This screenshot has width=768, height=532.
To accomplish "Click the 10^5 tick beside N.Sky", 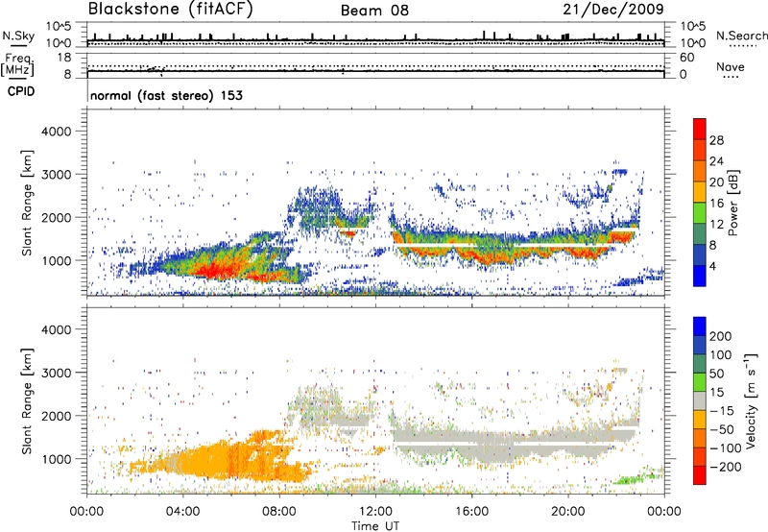I will 59,26.
